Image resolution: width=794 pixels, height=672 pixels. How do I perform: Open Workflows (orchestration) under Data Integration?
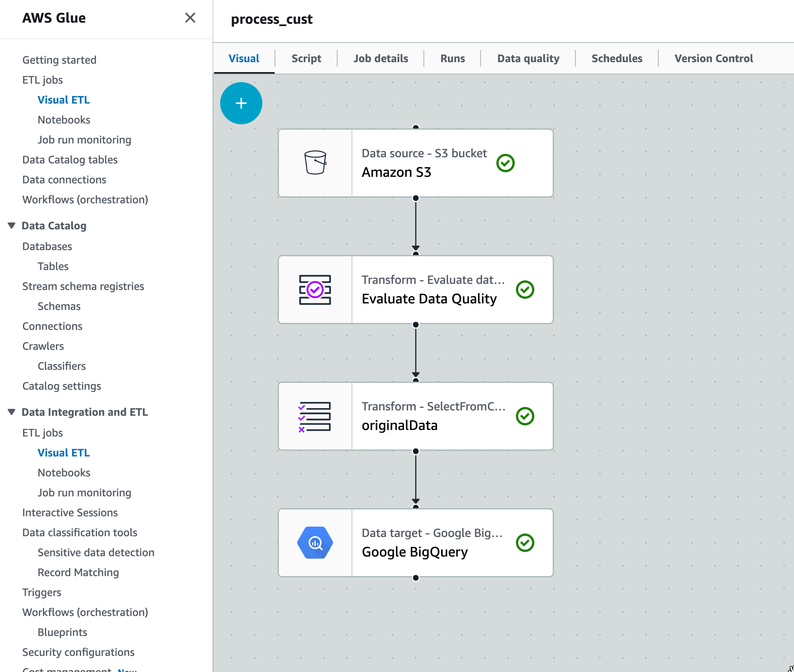click(85, 612)
